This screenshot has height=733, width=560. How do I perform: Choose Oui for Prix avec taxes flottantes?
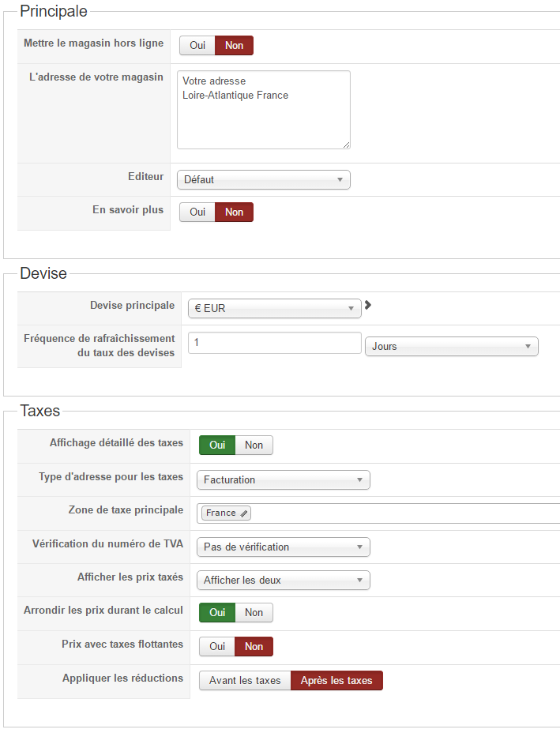coord(217,647)
